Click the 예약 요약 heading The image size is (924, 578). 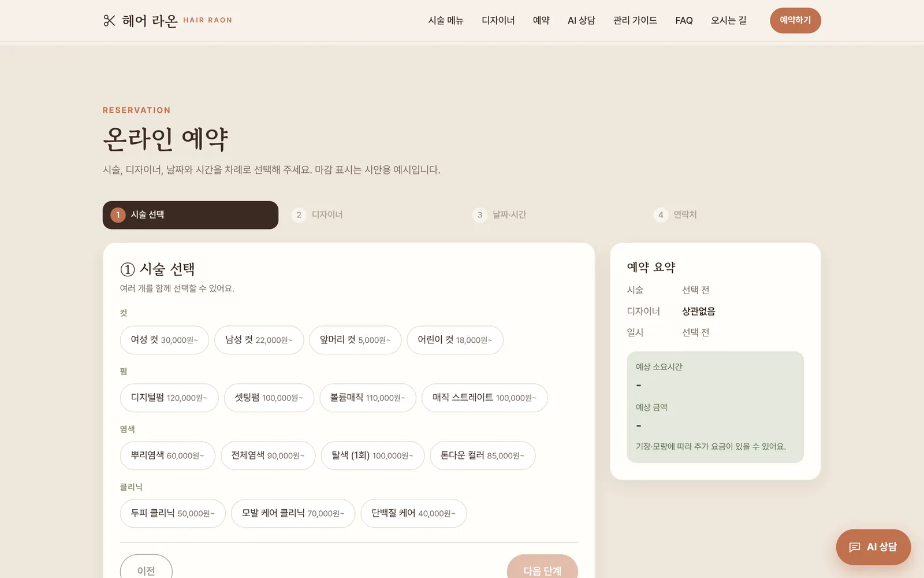(x=651, y=267)
